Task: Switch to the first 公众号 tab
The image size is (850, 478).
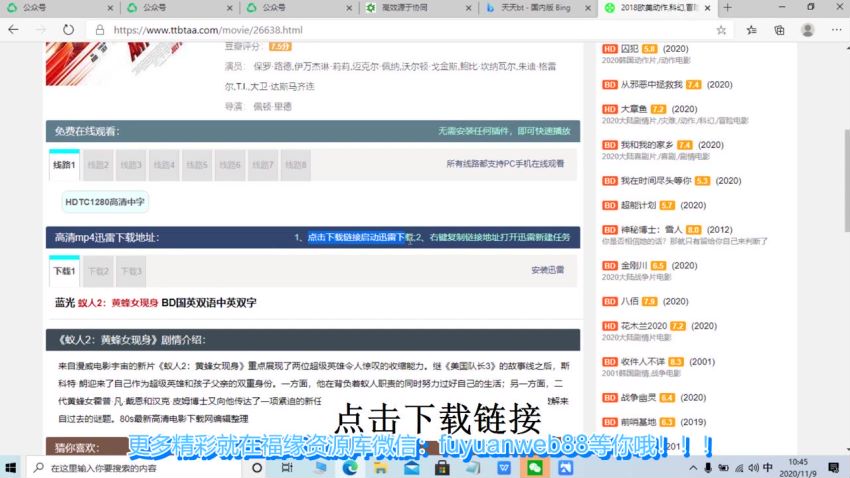Action: [60, 8]
